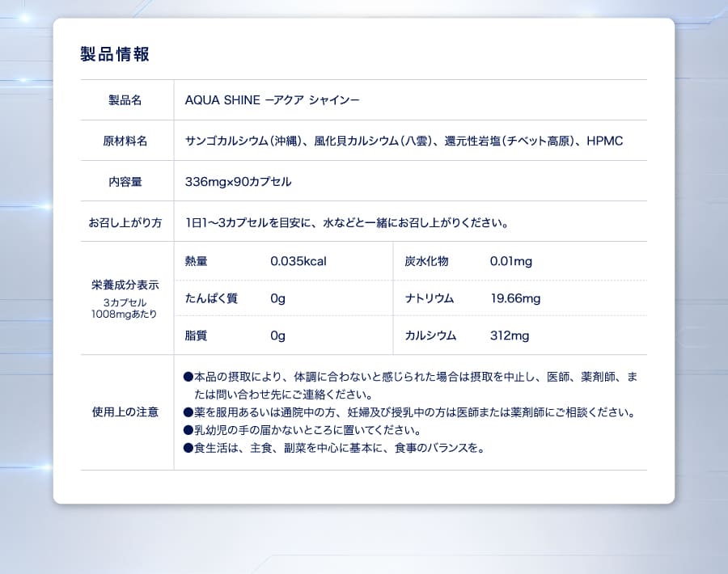This screenshot has height=574, width=728.
Task: Select the 0g value beside たんぱく質
Action: [277, 299]
